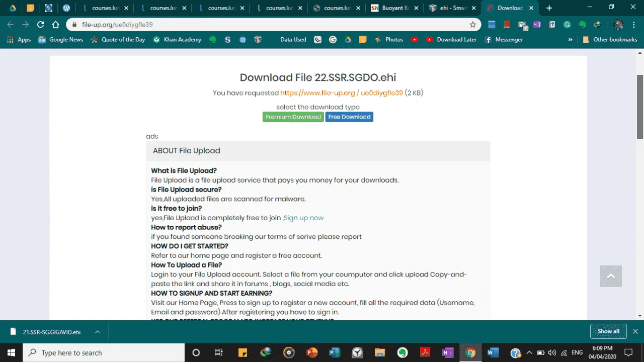Open the Khan Academy bookmark
This screenshot has width=644, height=362.
(x=177, y=39)
